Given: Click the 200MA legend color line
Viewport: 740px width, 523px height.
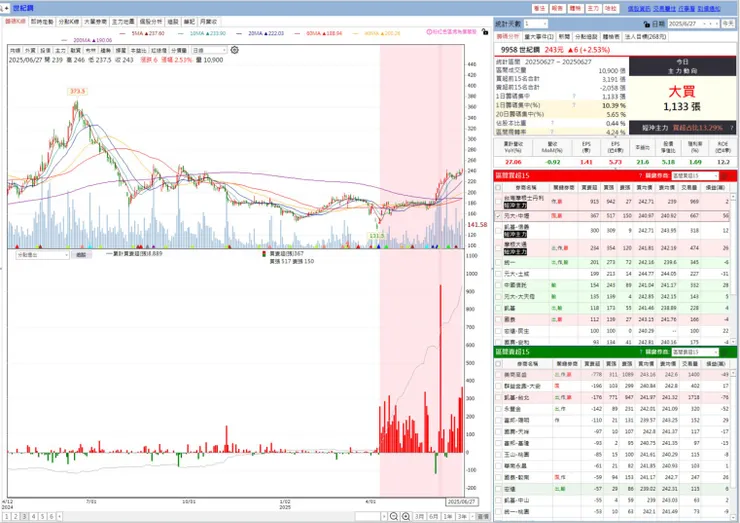Looking at the screenshot, I should click(65, 41).
